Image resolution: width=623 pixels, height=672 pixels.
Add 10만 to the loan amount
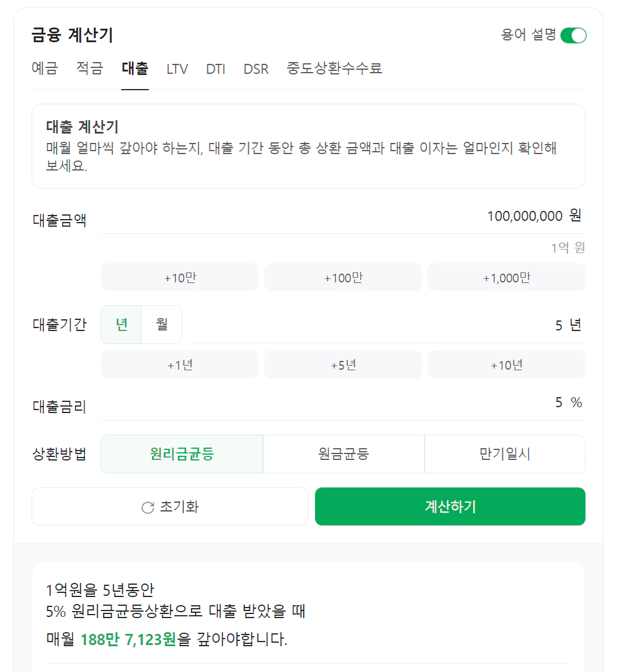pyautogui.click(x=179, y=277)
